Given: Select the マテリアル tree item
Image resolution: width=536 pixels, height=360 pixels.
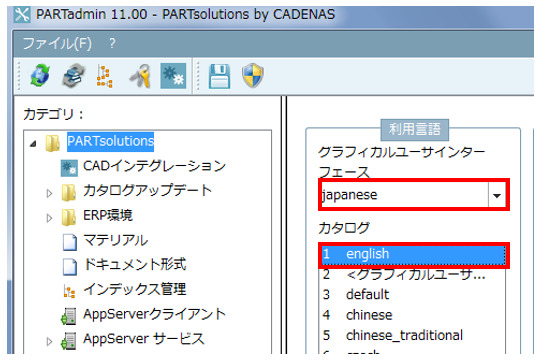Looking at the screenshot, I should click(116, 240).
